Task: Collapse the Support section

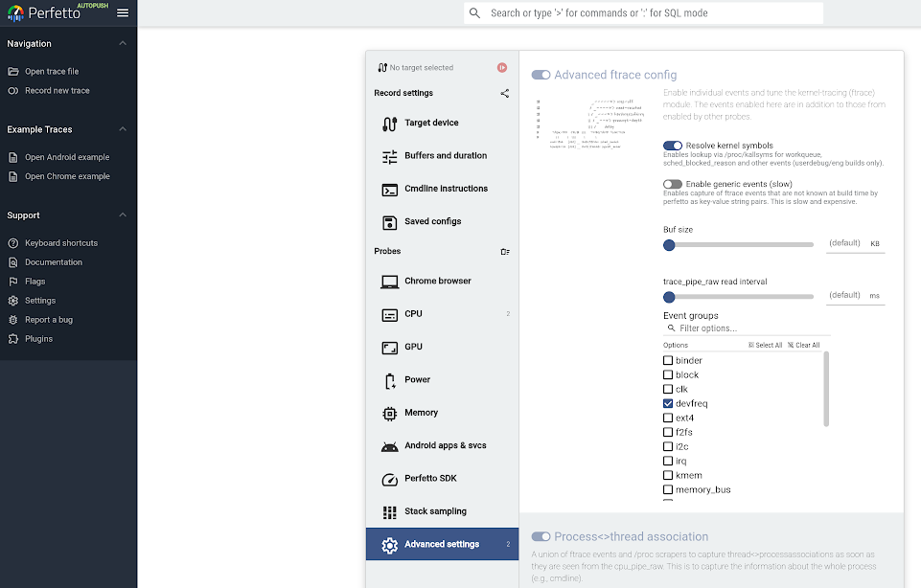Action: click(123, 215)
